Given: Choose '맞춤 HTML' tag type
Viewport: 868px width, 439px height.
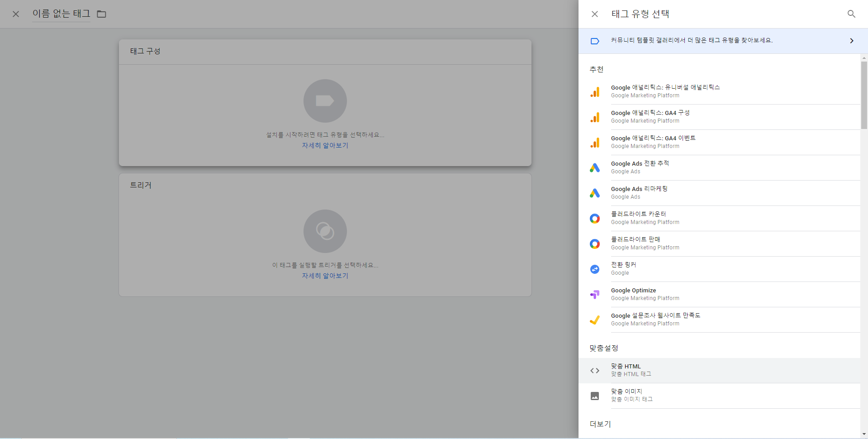Looking at the screenshot, I should [x=719, y=371].
